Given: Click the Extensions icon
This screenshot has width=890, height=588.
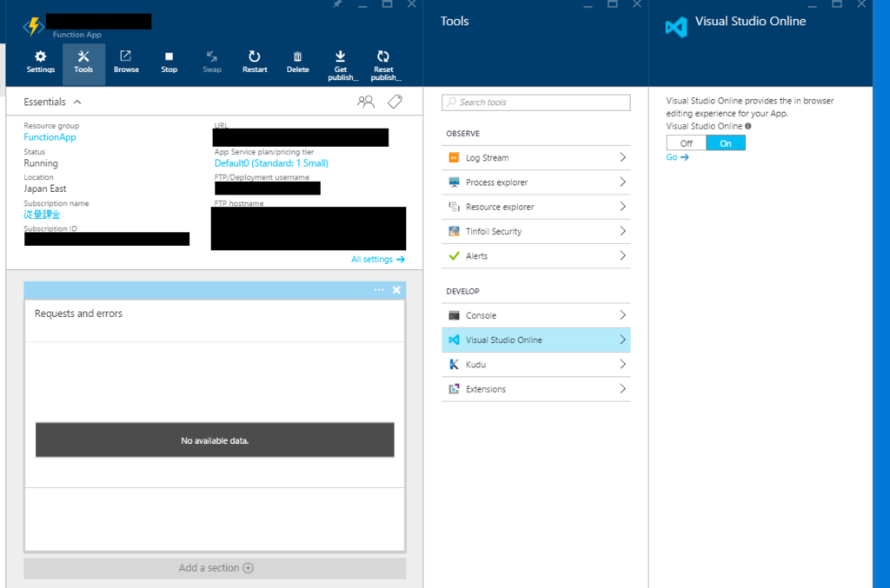Looking at the screenshot, I should [454, 389].
